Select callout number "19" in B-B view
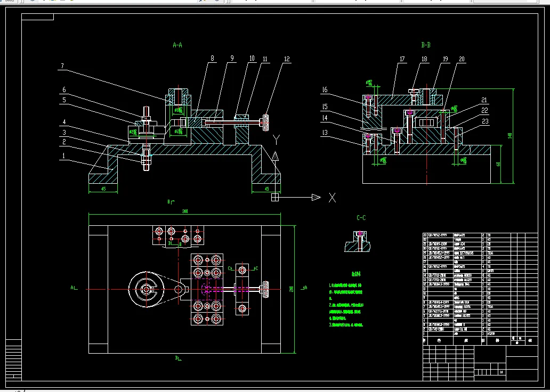 pyautogui.click(x=446, y=59)
